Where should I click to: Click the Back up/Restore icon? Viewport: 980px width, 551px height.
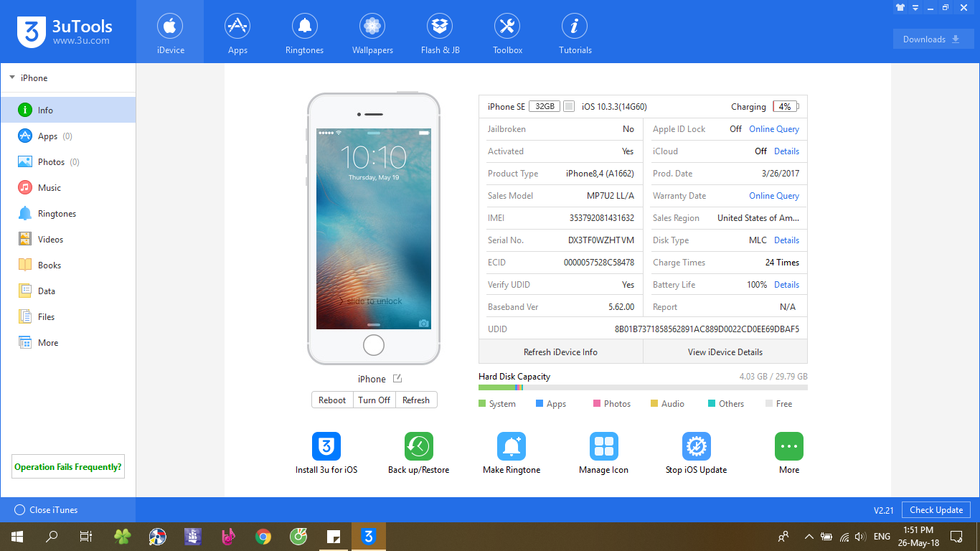pyautogui.click(x=418, y=446)
